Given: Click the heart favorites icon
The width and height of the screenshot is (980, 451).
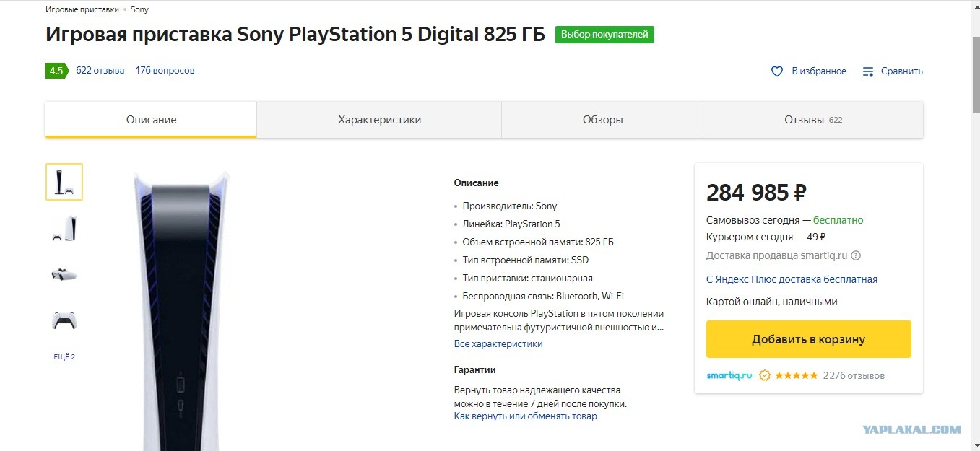Looking at the screenshot, I should [x=777, y=71].
